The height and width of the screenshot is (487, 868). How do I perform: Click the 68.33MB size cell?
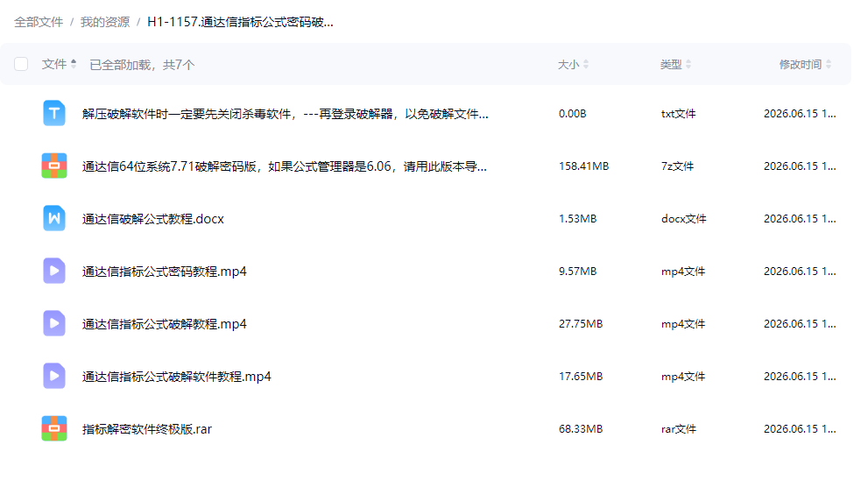(x=581, y=429)
